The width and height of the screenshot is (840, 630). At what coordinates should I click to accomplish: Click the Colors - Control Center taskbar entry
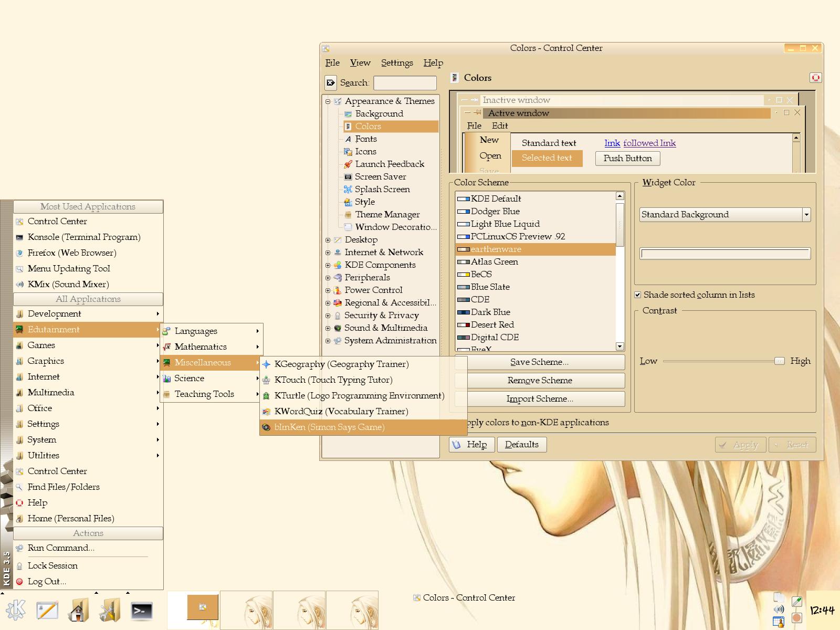click(x=464, y=597)
